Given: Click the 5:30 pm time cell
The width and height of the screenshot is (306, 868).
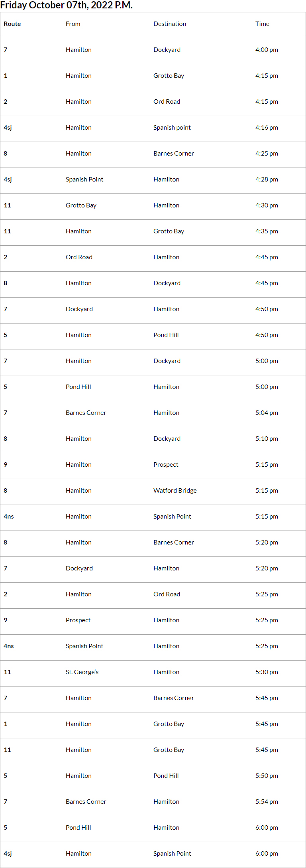Looking at the screenshot, I should [267, 672].
